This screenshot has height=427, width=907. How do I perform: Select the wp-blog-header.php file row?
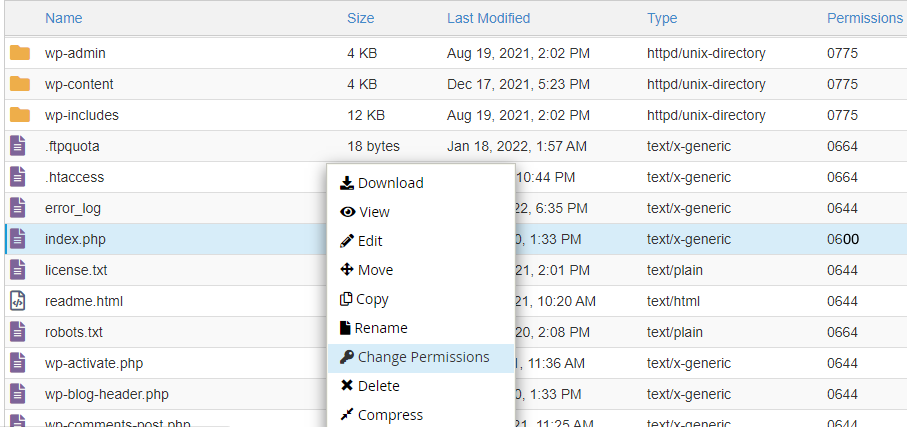[107, 394]
